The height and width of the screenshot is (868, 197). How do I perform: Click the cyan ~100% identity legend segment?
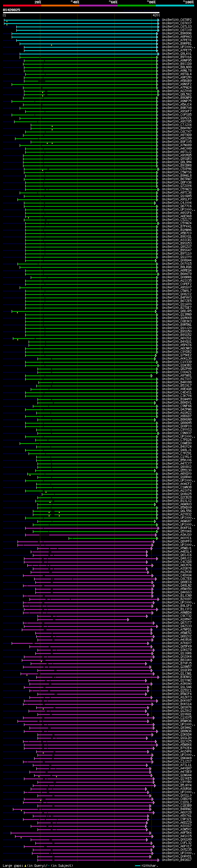coord(175,6)
